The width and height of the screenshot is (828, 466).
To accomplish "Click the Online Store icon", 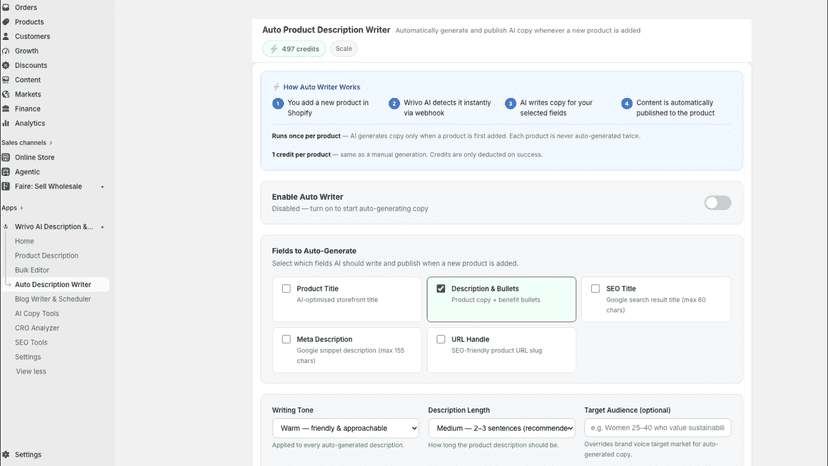I will tap(6, 157).
